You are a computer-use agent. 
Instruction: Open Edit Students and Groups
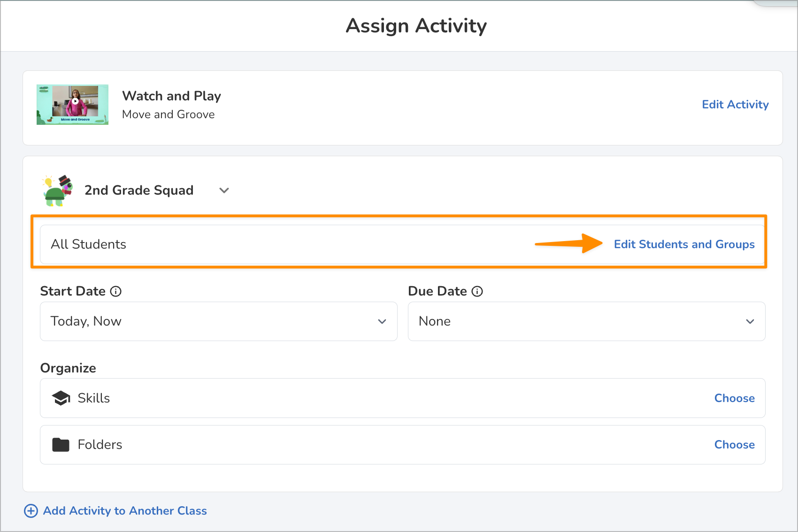(x=684, y=244)
